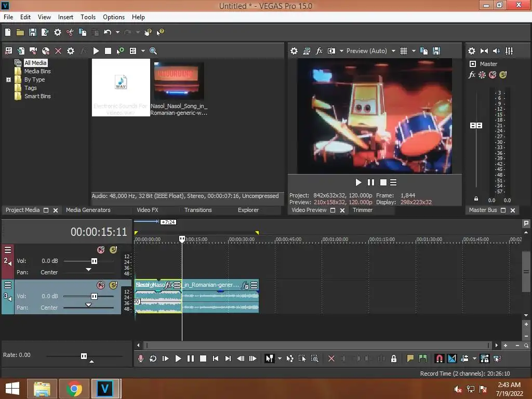
Task: Undo the last action with the arrow icon
Action: [108, 32]
